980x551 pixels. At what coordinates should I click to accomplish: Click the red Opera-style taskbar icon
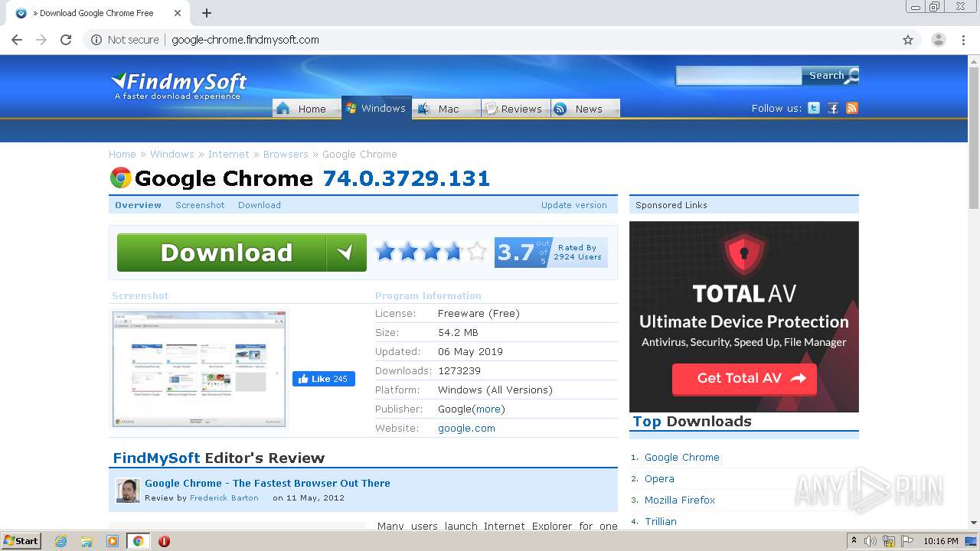point(164,541)
